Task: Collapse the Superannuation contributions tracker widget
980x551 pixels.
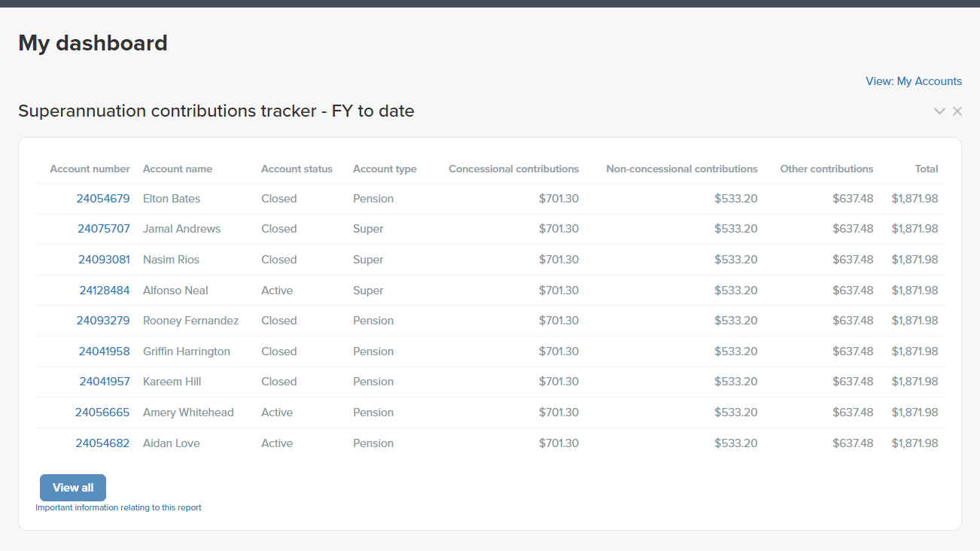Action: (939, 111)
